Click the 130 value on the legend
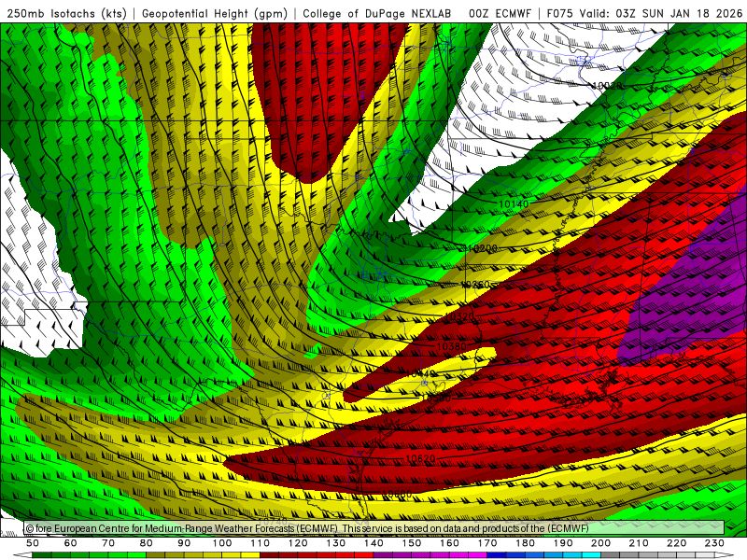Viewport: 747px width, 560px height. pyautogui.click(x=335, y=543)
